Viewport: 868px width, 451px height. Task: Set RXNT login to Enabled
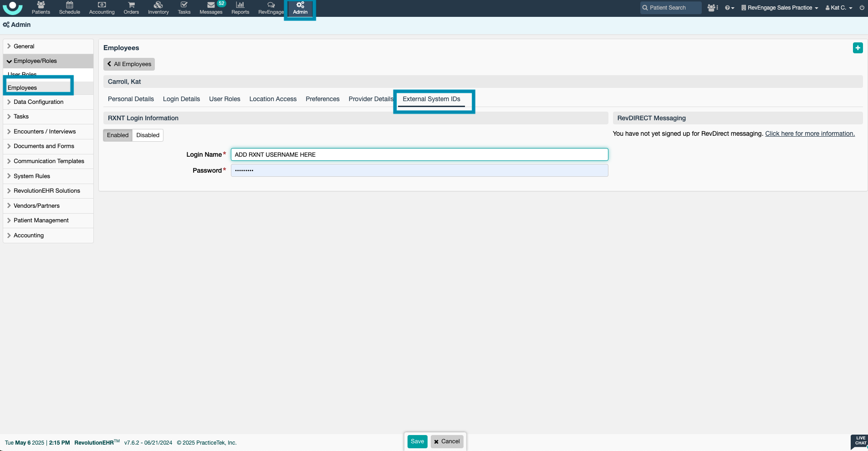(x=117, y=135)
